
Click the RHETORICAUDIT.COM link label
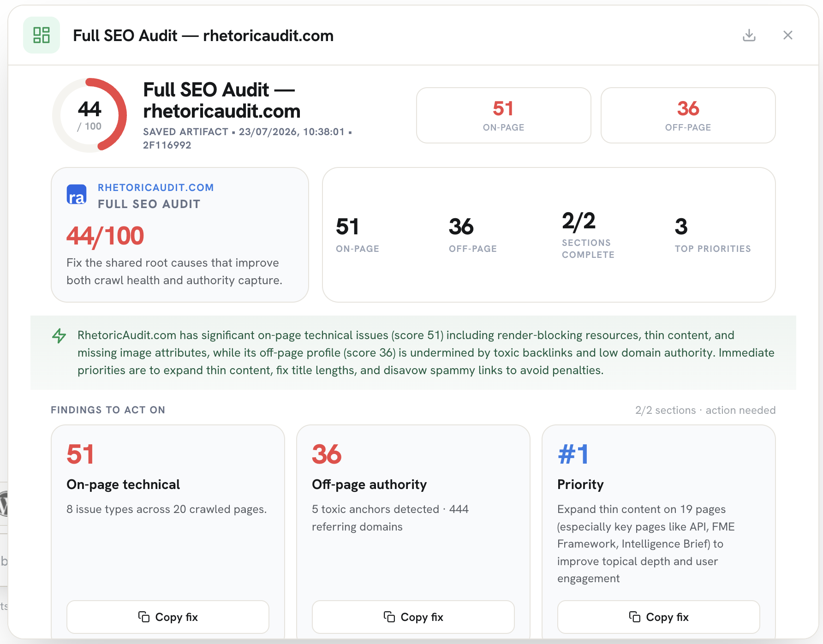156,187
